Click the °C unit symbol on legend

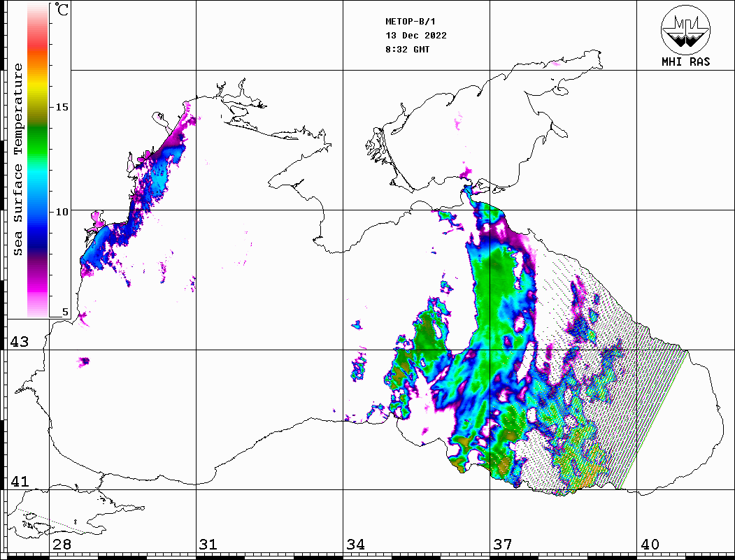click(x=62, y=10)
